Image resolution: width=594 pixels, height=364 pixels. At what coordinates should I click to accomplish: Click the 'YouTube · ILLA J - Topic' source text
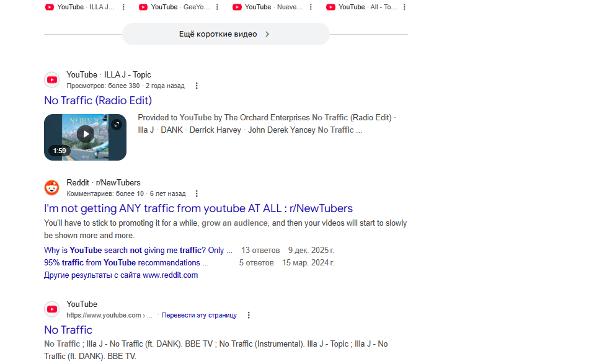point(109,74)
